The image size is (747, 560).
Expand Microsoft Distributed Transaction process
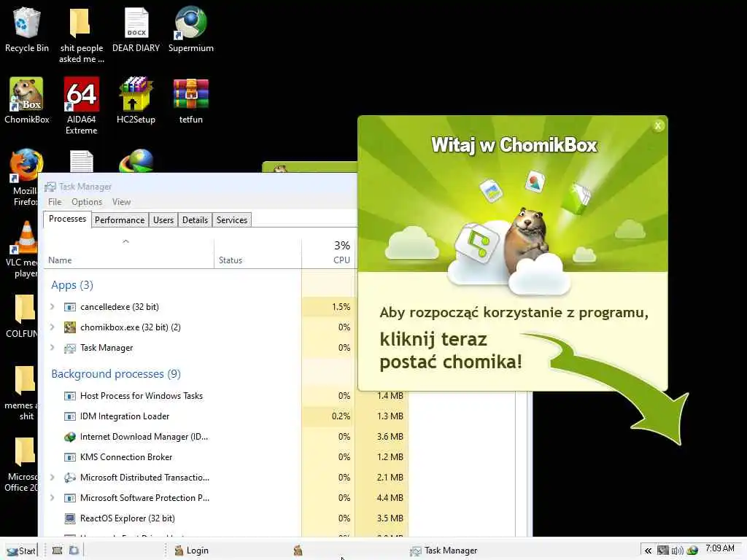click(x=53, y=477)
